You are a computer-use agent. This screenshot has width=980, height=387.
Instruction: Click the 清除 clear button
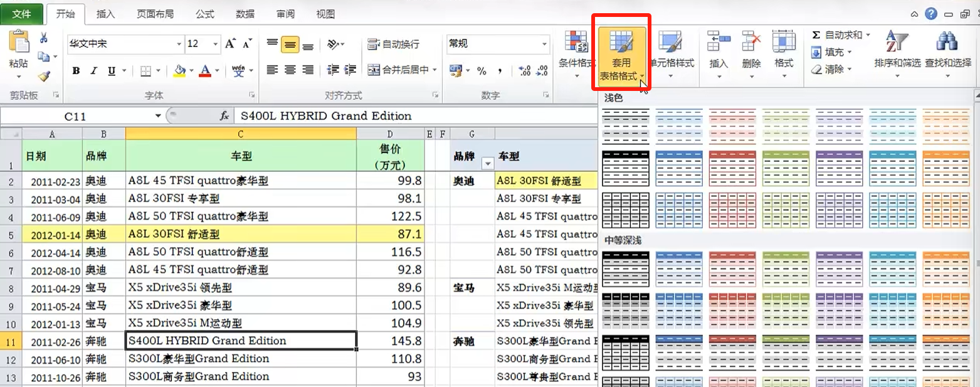click(x=831, y=70)
